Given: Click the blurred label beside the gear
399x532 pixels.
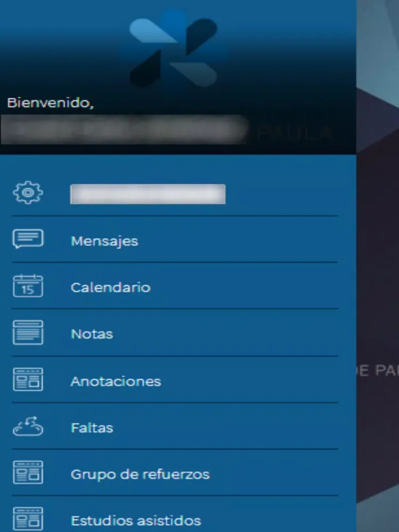Looking at the screenshot, I should tap(147, 194).
